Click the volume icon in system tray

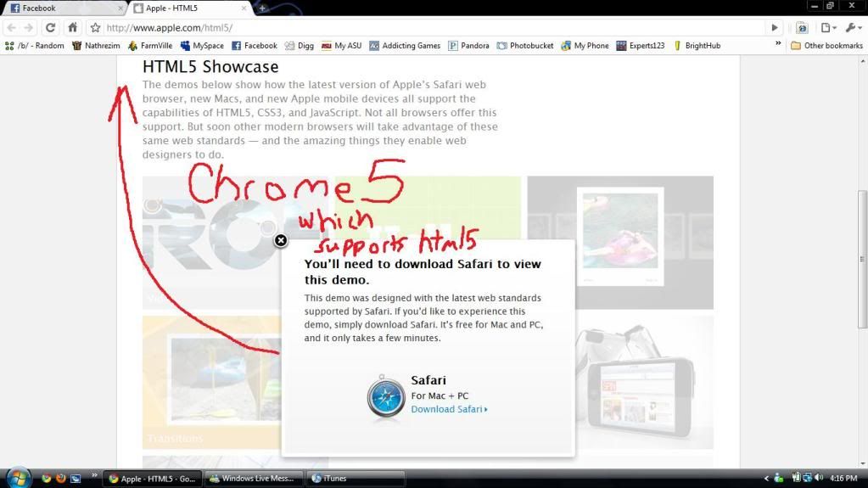[x=819, y=479]
